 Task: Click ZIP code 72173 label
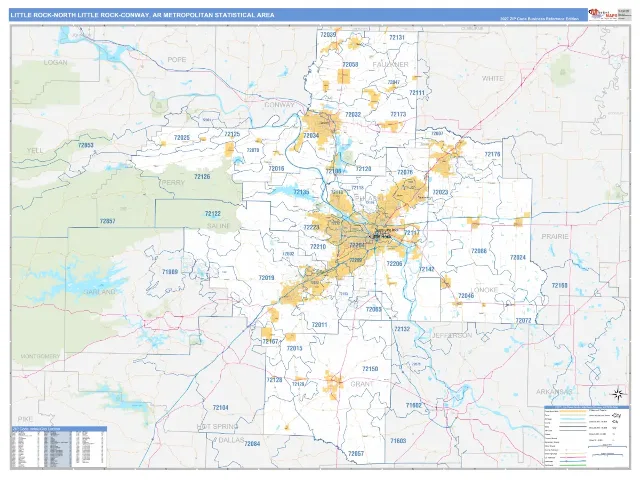pyautogui.click(x=398, y=114)
